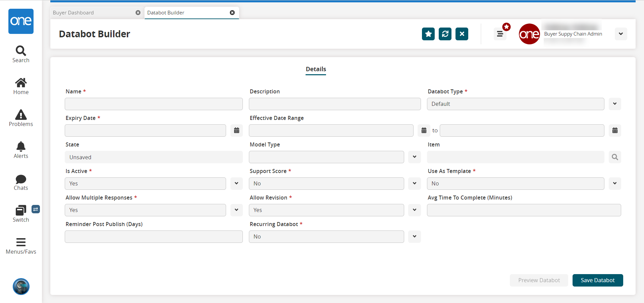Expand the Databot Type dropdown
This screenshot has height=303, width=644.
614,104
